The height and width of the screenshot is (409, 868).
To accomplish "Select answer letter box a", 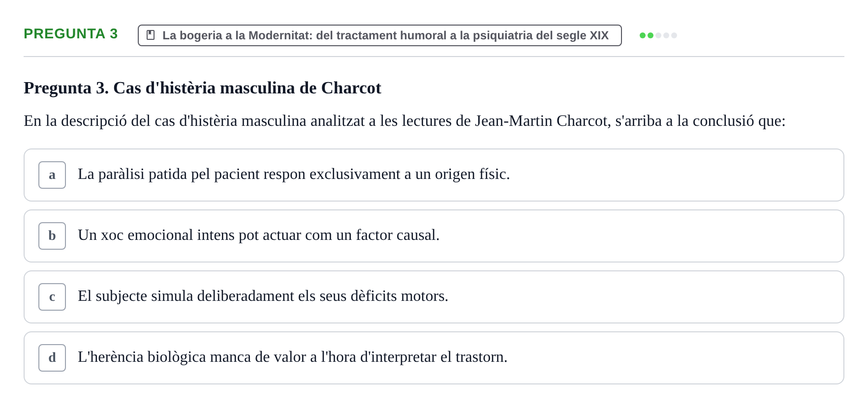I will (52, 175).
